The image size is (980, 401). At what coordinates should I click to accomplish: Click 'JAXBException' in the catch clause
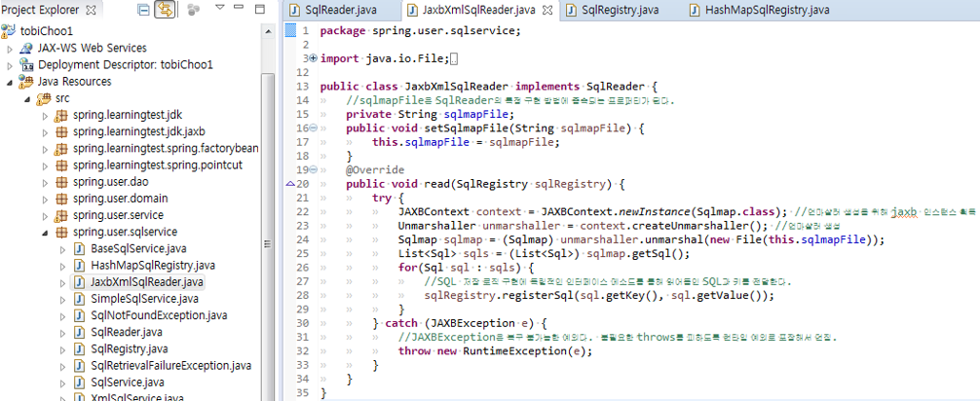(x=471, y=323)
